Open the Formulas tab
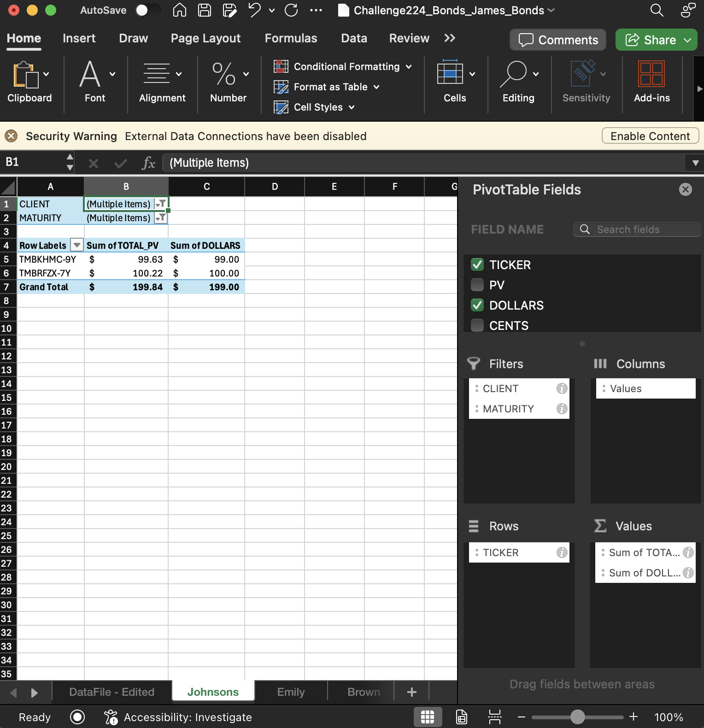The image size is (704, 728). click(x=291, y=38)
